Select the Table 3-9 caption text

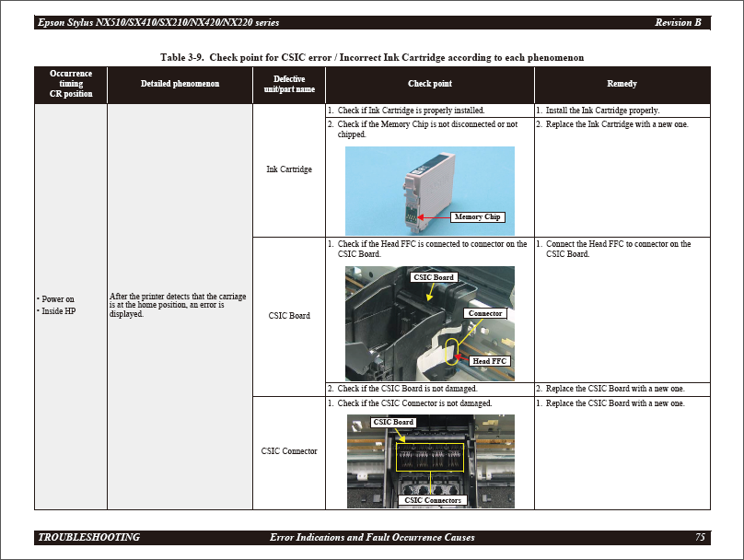tap(372, 58)
